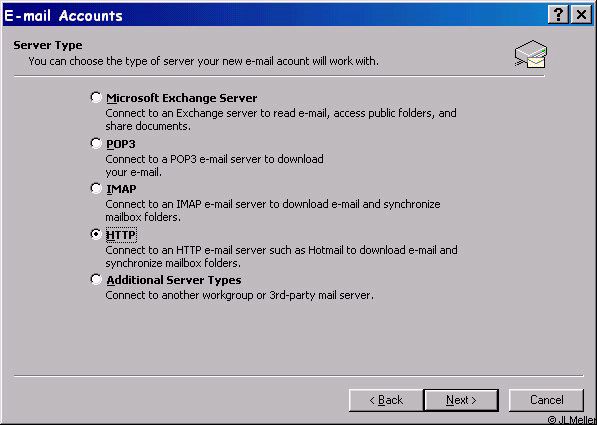597x425 pixels.
Task: Click the POP3 option label text
Action: click(121, 144)
